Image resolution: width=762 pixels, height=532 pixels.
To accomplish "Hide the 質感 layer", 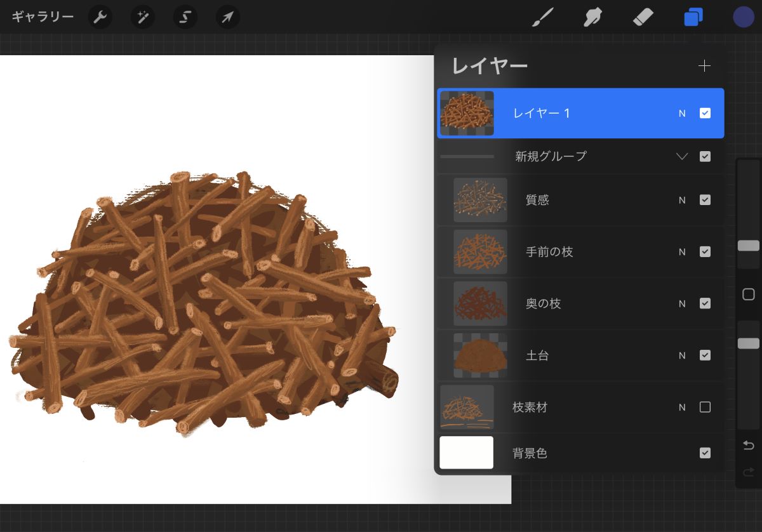I will pos(705,199).
